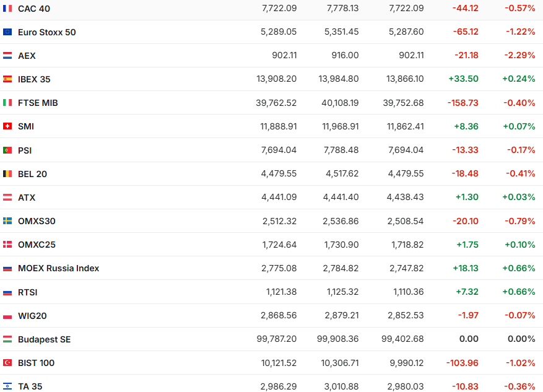This screenshot has width=543, height=392.
Task: Click the Turkish flag icon beside BIST 100
Action: coord(7,363)
